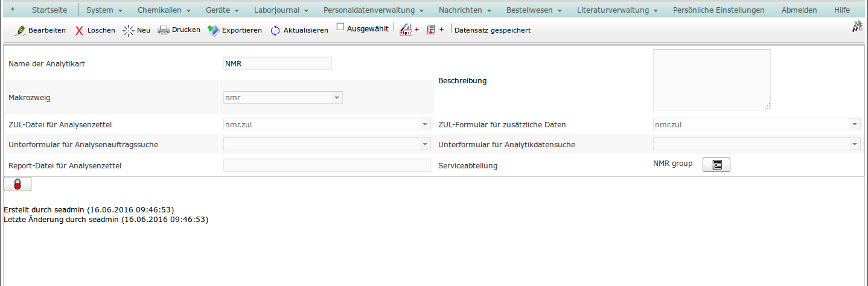Viewport: 868px width, 286px height.
Task: Toggle the Ausgewählt checkbox
Action: (x=340, y=27)
